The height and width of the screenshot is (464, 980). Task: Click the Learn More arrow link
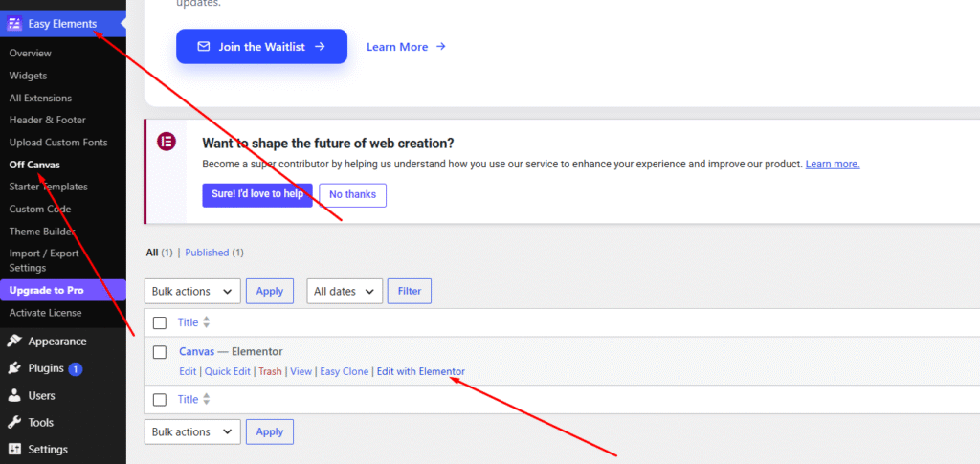406,47
